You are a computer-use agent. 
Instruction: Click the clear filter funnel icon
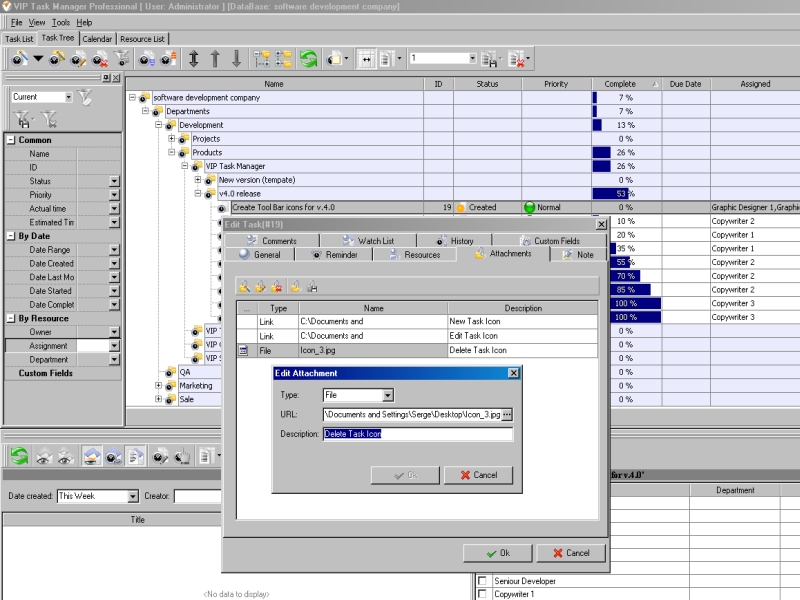pos(49,119)
